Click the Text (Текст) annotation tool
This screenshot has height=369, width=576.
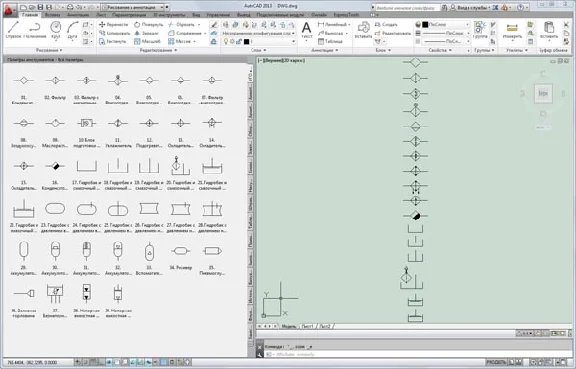pyautogui.click(x=306, y=30)
